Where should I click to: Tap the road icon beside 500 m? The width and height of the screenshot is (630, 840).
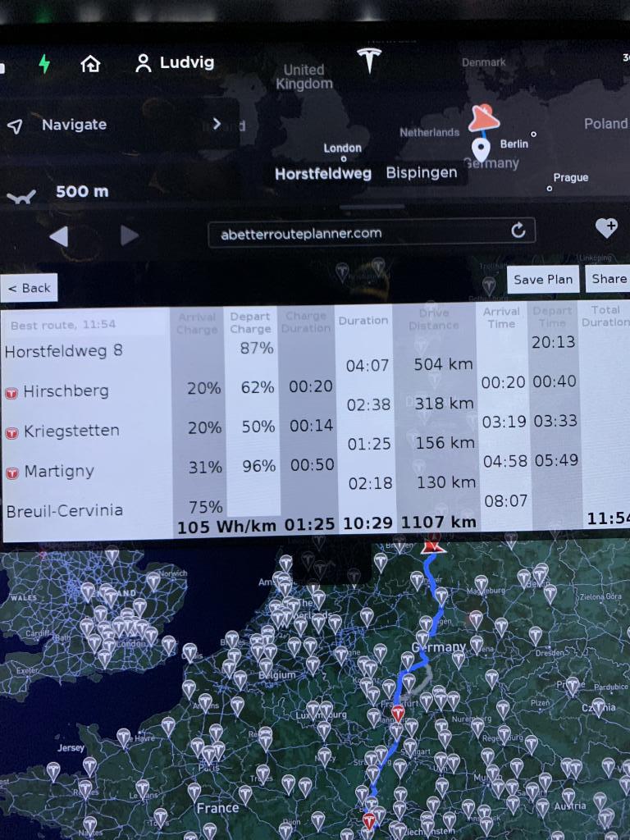(x=21, y=195)
